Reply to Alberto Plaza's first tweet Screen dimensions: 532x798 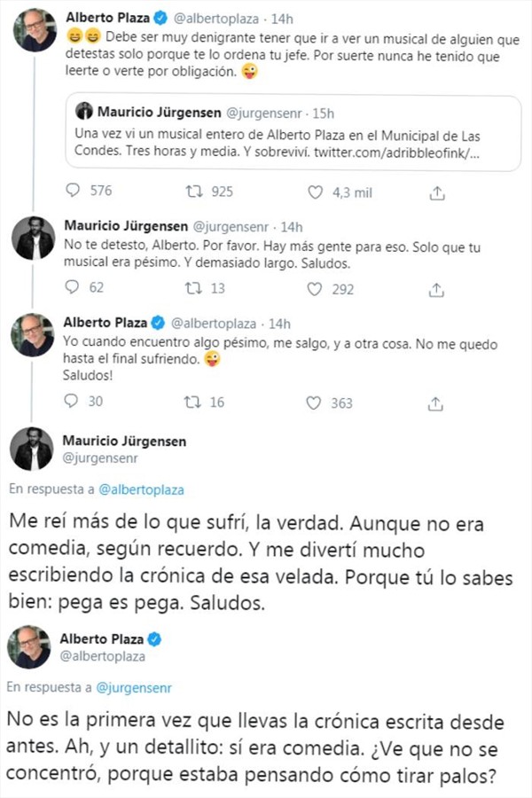pyautogui.click(x=74, y=192)
